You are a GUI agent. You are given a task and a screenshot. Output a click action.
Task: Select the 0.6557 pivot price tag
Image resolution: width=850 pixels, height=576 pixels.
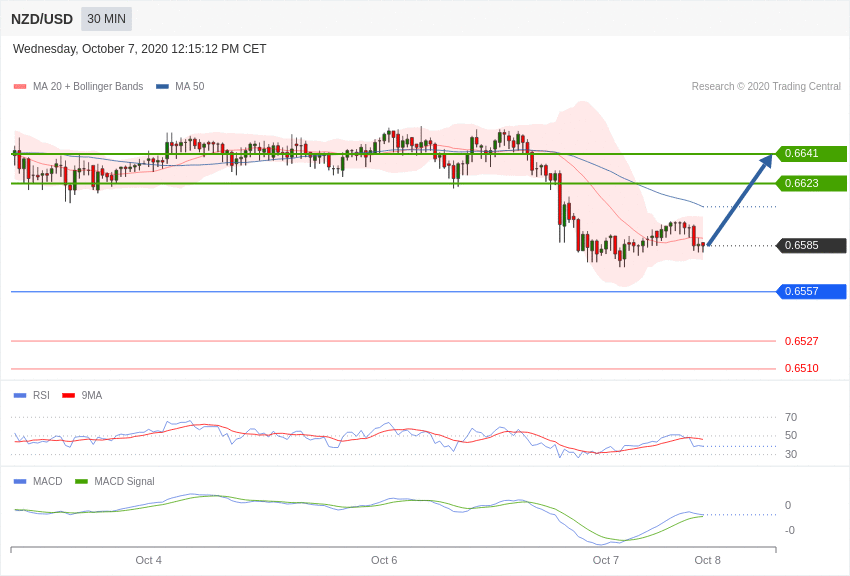tap(812, 292)
